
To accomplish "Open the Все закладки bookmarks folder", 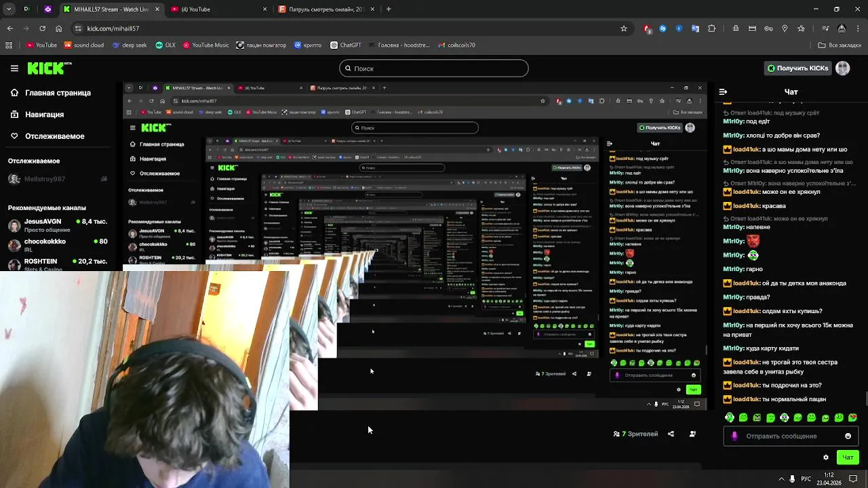I will (x=839, y=45).
